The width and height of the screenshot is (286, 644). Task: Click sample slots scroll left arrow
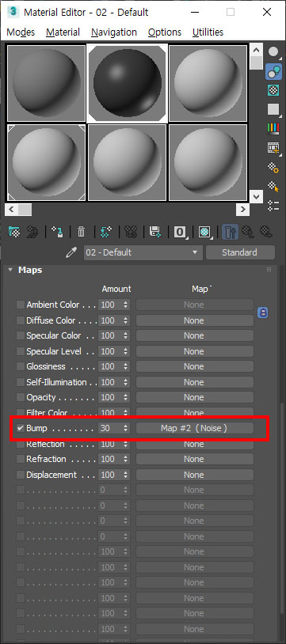[x=11, y=210]
